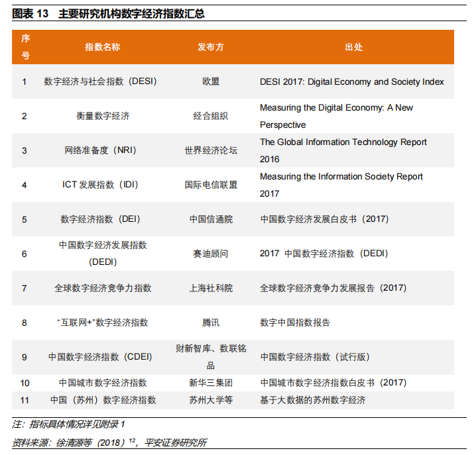Click row number 3 in the 序号 column
Image resolution: width=476 pixels, height=455 pixels.
25,150
